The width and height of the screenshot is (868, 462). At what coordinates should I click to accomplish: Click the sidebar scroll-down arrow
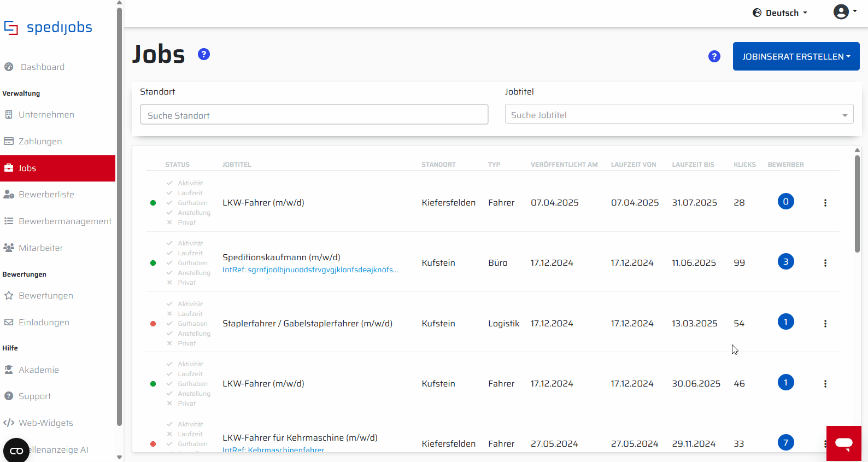pos(120,458)
